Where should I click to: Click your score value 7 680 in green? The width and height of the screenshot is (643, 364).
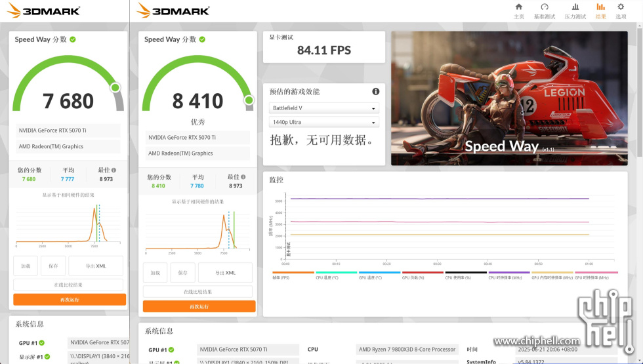[29, 179]
